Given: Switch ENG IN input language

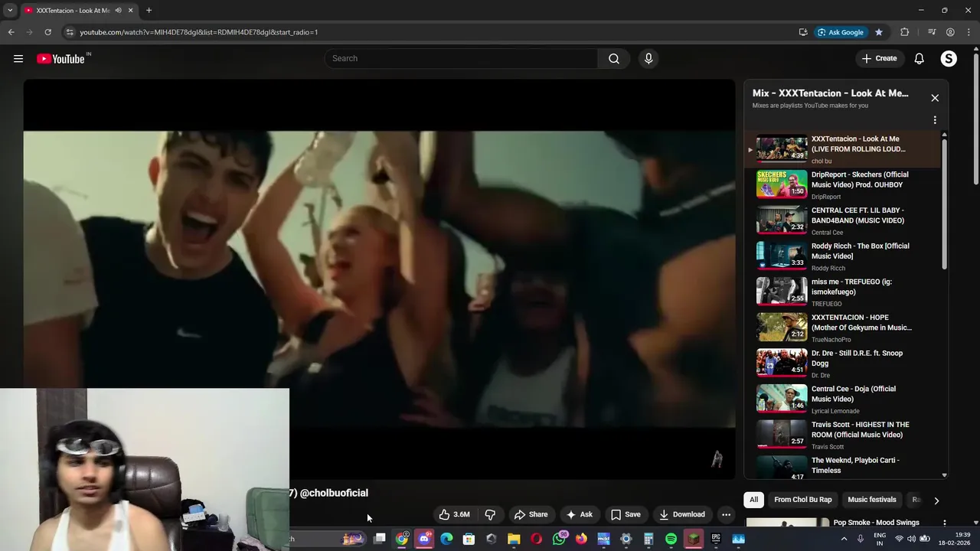Looking at the screenshot, I should tap(880, 539).
